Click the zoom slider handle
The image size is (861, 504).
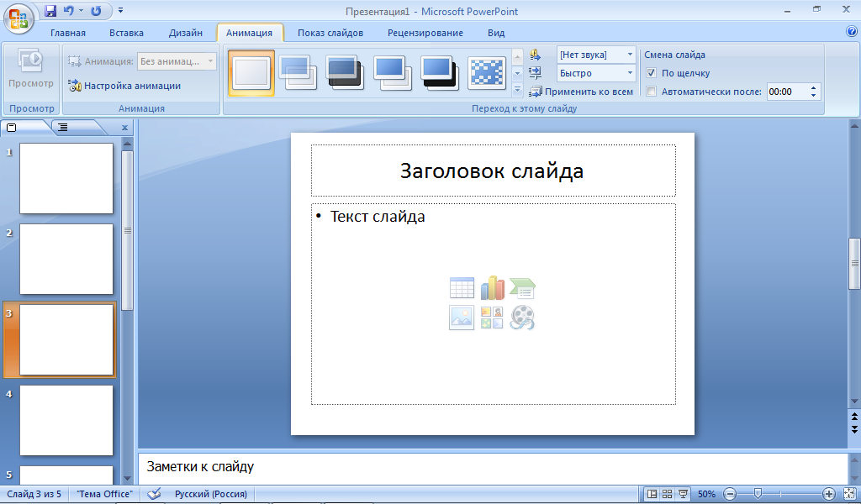point(758,494)
